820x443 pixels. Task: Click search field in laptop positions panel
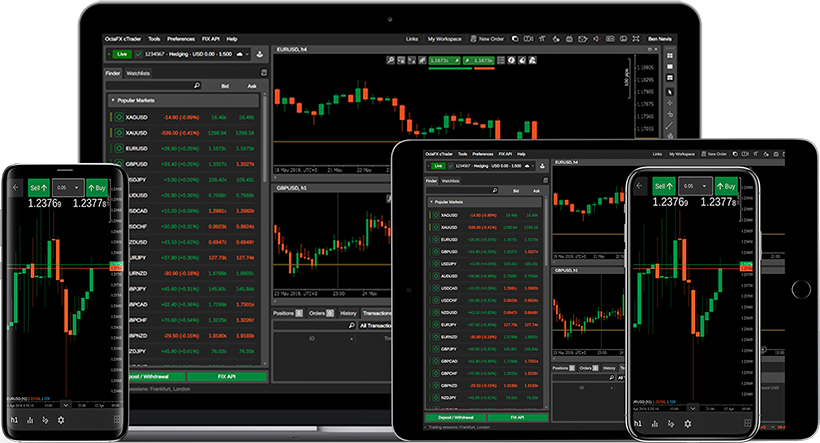315,325
